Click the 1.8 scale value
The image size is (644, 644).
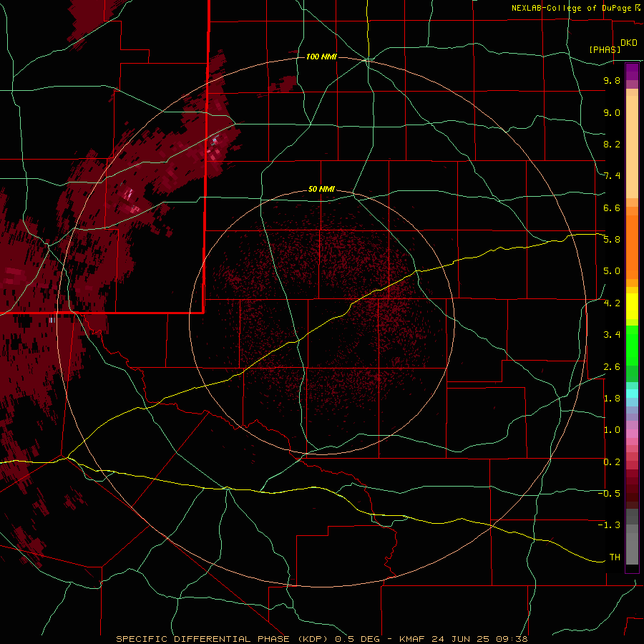612,399
